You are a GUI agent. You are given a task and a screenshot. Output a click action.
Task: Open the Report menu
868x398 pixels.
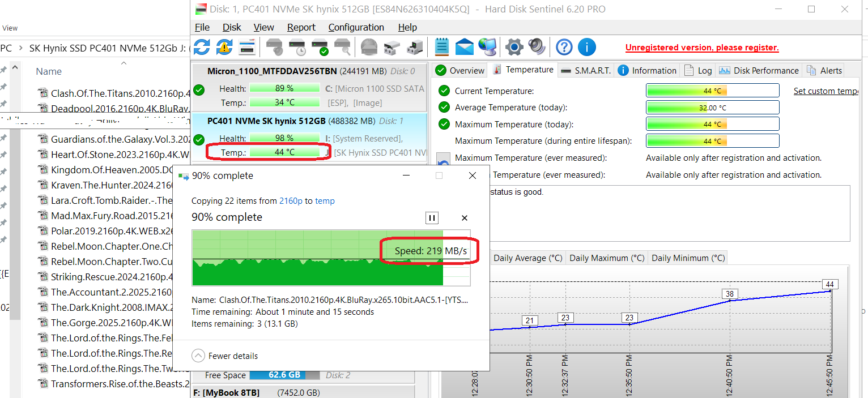[301, 27]
